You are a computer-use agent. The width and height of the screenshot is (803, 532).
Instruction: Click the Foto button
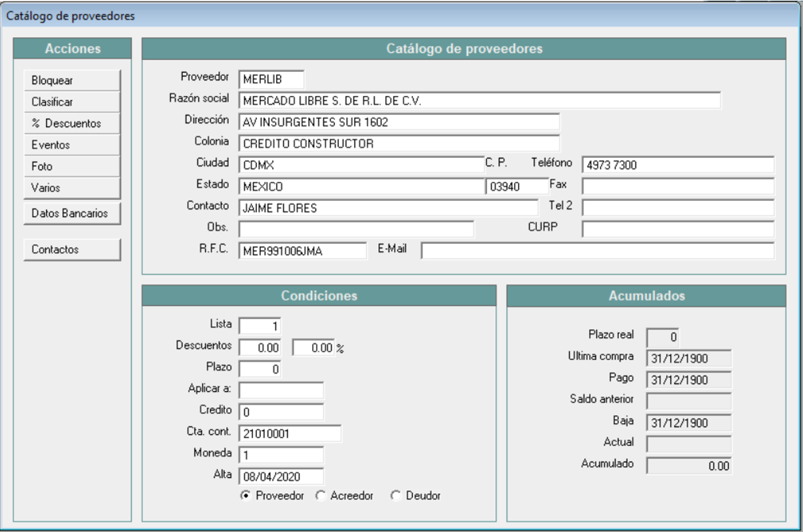[x=72, y=166]
